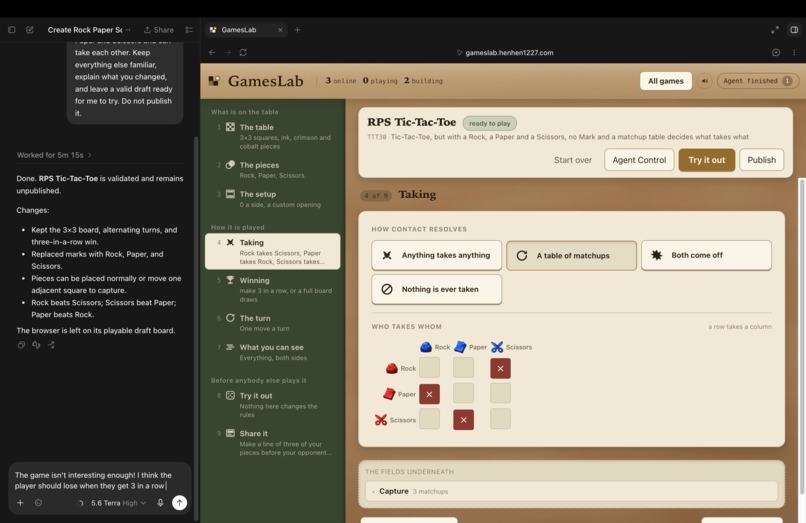Select Nothing is ever taken option
Screen dimensions: 806x523
click(436, 289)
